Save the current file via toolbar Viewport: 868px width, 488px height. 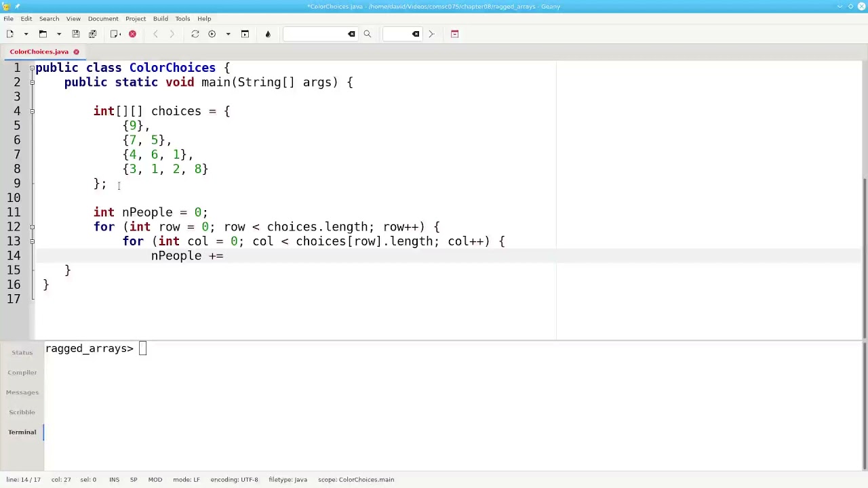(76, 34)
